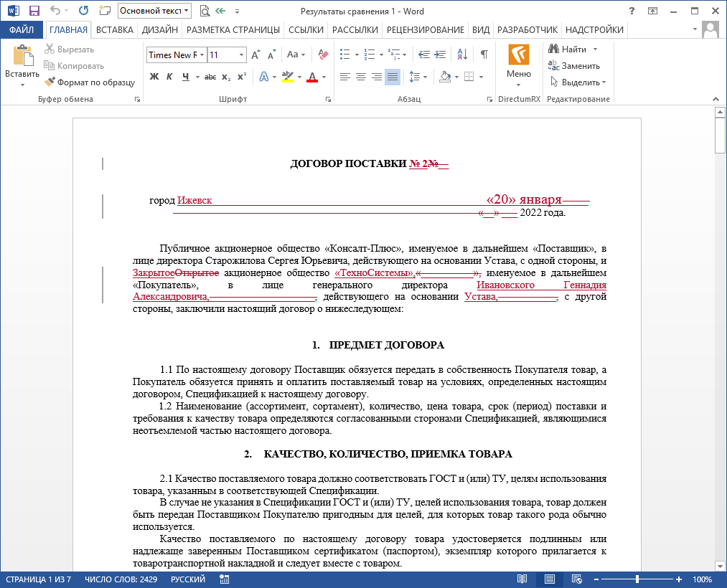The width and height of the screenshot is (727, 588).
Task: Click zoom in plus button
Action: click(x=679, y=579)
